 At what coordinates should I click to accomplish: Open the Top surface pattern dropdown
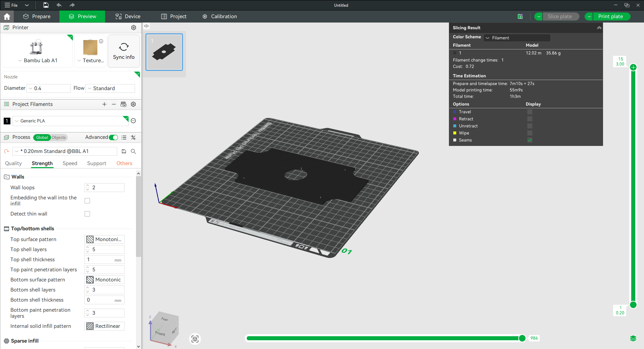(104, 239)
